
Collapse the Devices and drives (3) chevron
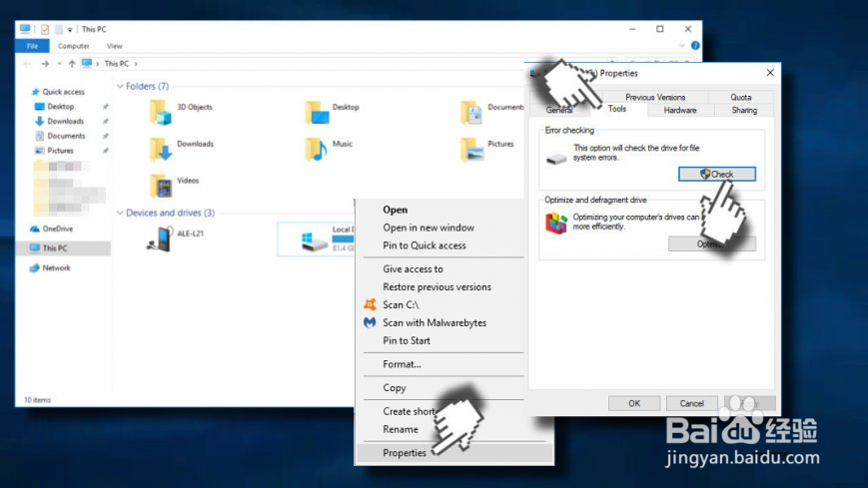(x=120, y=213)
